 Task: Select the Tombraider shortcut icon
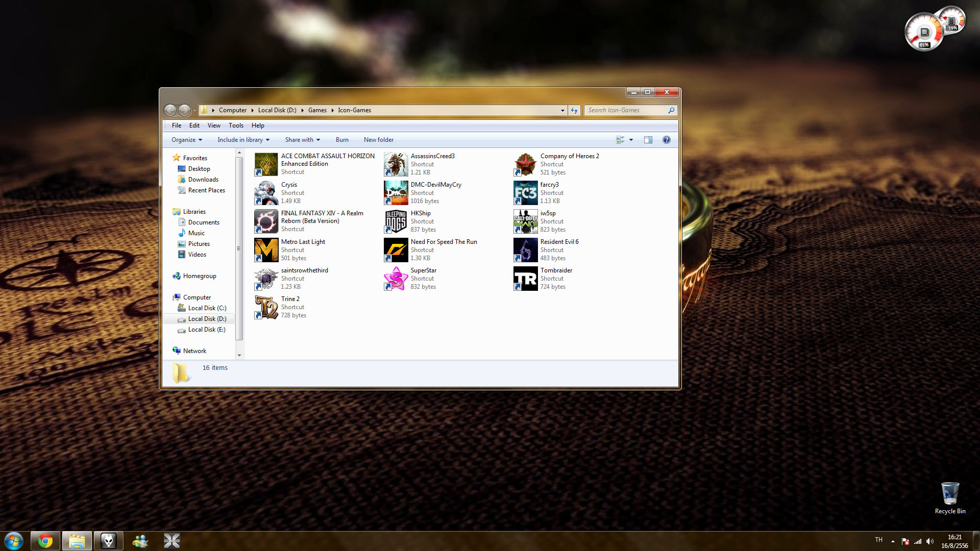coord(525,279)
